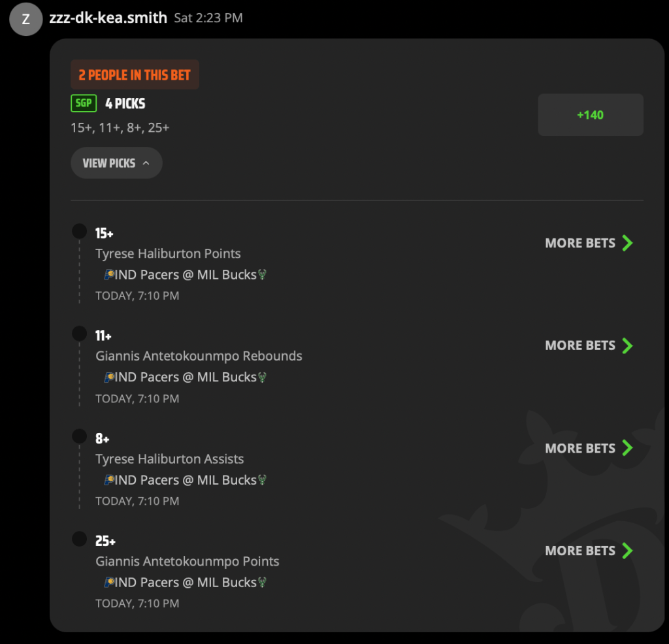Click Pacers logo in Haliburton Assists pick

coord(109,480)
